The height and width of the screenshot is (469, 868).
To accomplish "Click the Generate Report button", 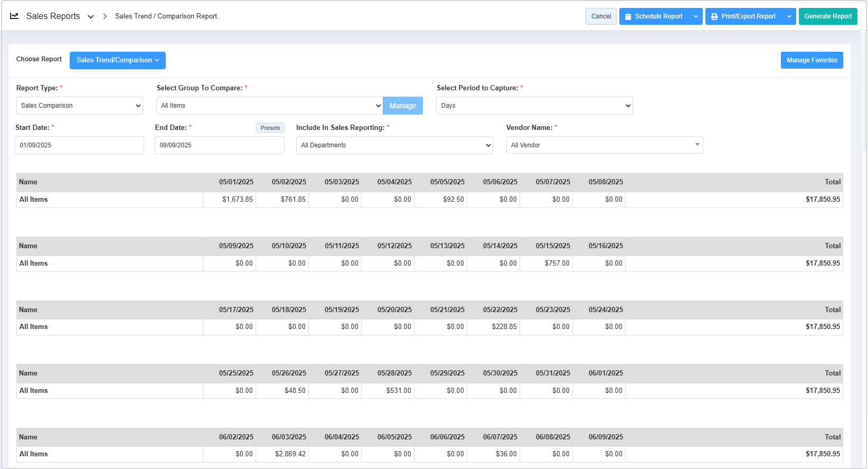I will [x=827, y=16].
